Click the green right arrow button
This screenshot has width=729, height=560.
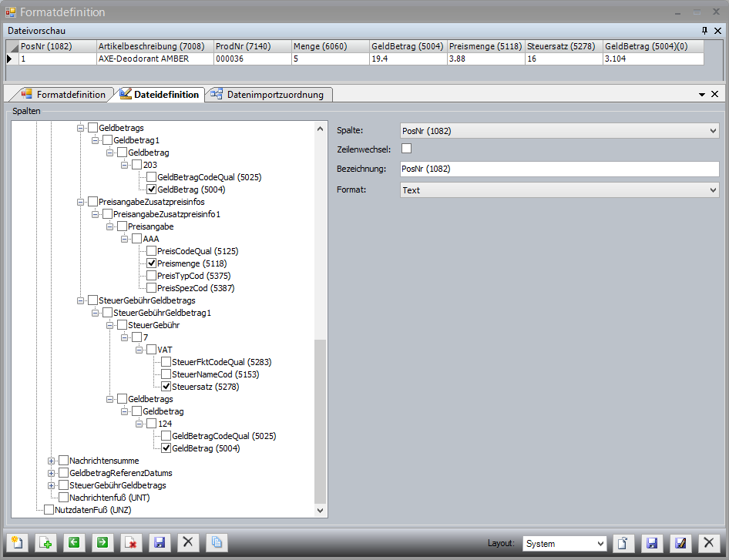point(102,543)
